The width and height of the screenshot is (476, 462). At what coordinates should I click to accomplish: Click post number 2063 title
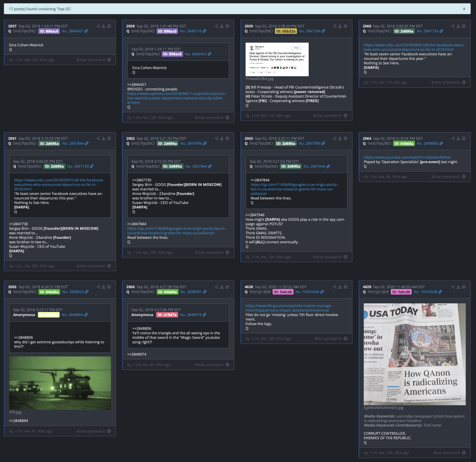pyautogui.click(x=249, y=139)
